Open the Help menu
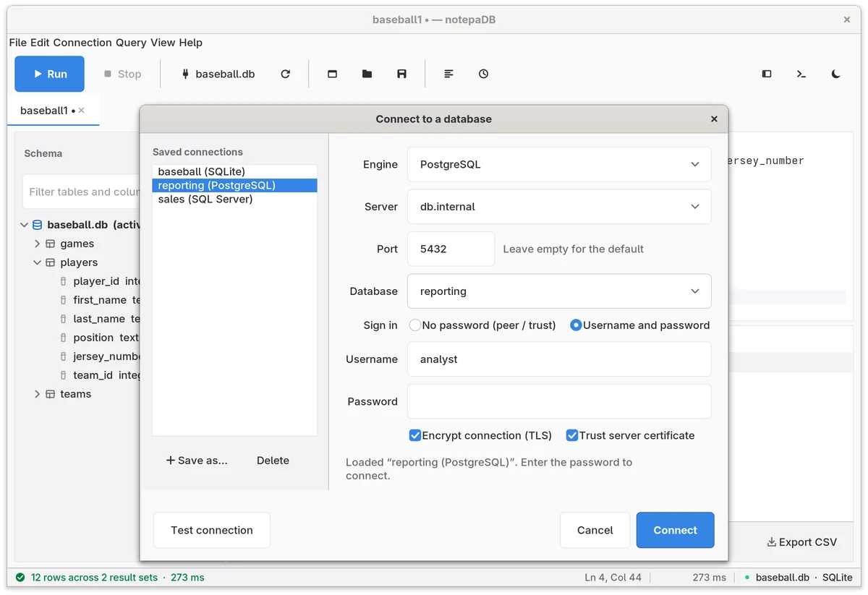868x595 pixels. click(x=191, y=43)
